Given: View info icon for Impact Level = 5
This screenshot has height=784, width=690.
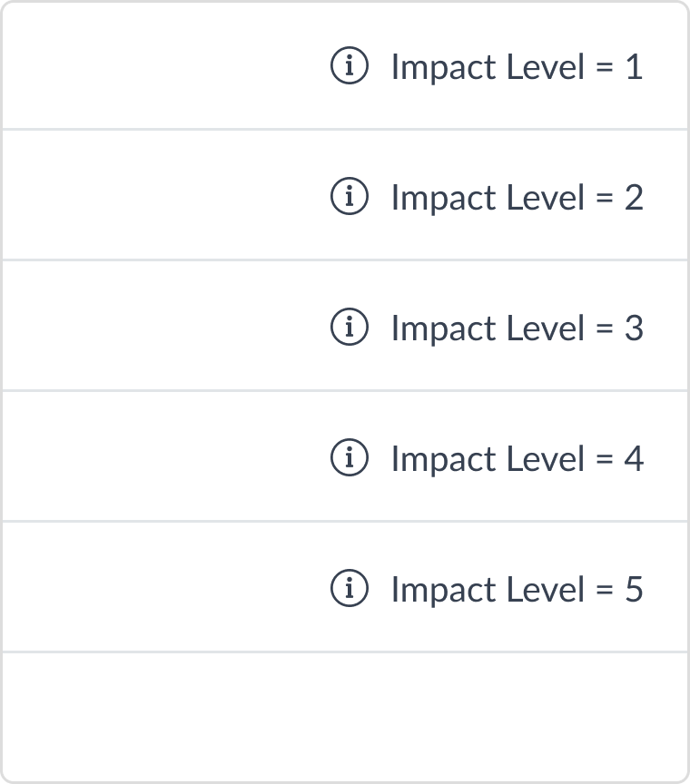Looking at the screenshot, I should 350,589.
